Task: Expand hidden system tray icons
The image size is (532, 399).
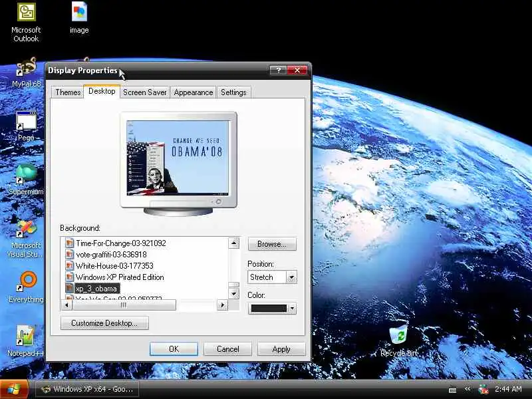Action: pyautogui.click(x=468, y=389)
